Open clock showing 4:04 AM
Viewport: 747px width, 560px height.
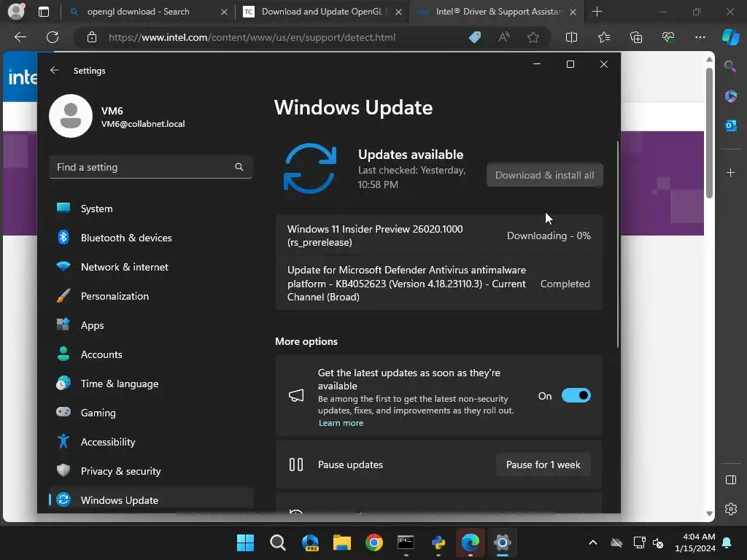pyautogui.click(x=695, y=542)
